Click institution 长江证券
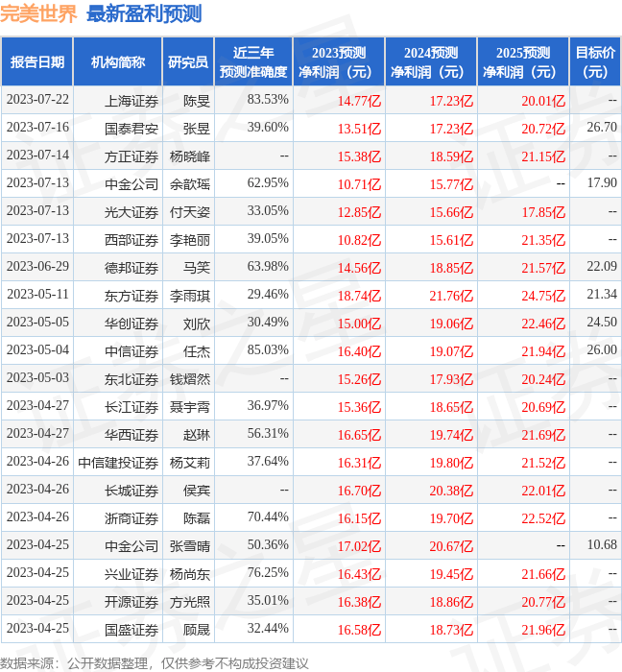Viewport: 622px width, 672px height. pos(132,407)
